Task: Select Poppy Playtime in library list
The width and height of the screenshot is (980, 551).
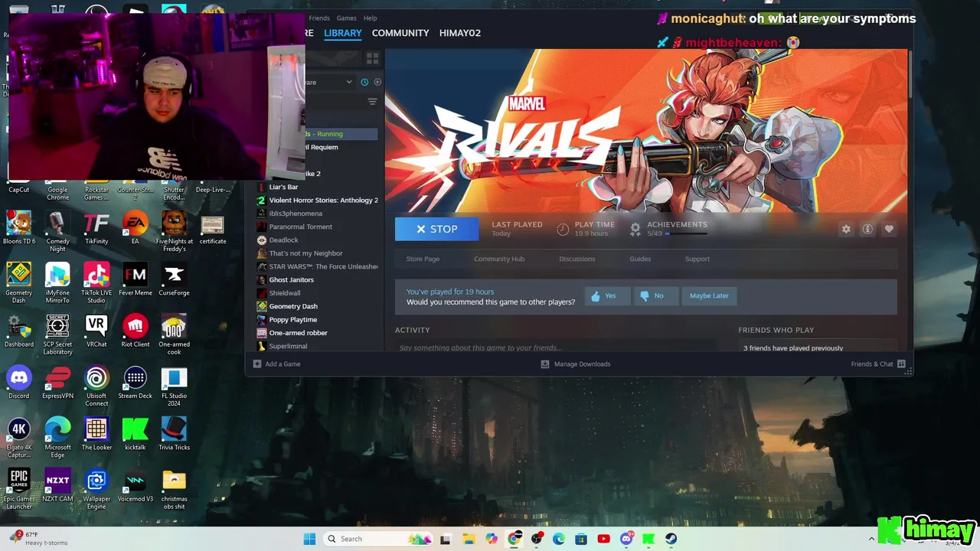Action: tap(287, 320)
